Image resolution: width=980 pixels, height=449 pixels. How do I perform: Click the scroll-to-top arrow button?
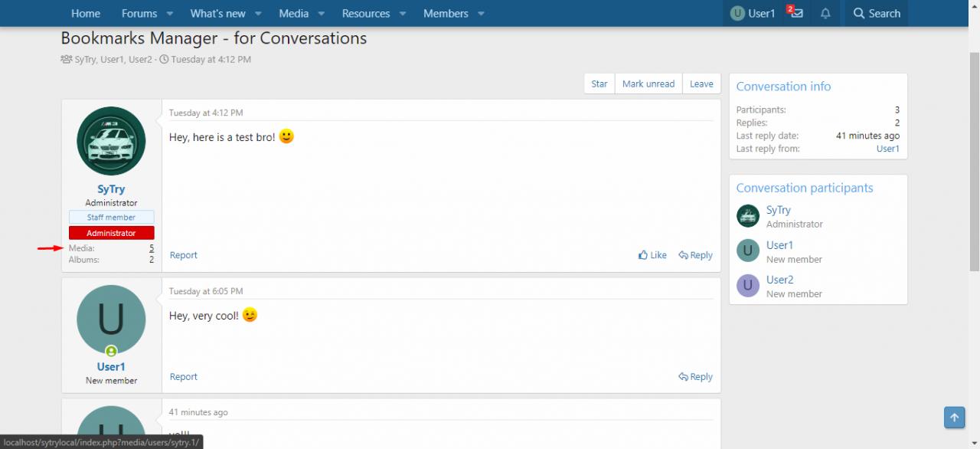point(954,418)
